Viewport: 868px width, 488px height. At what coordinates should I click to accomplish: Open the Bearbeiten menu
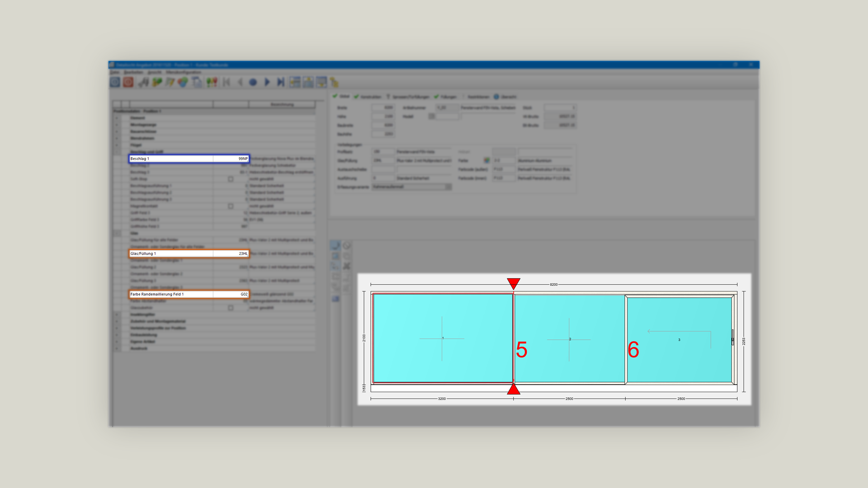[x=133, y=72]
